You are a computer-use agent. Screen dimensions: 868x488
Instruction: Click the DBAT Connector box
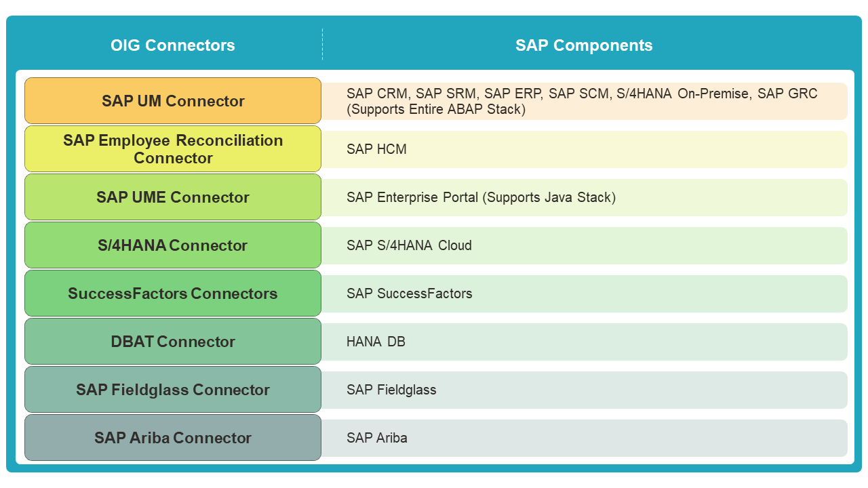click(173, 341)
